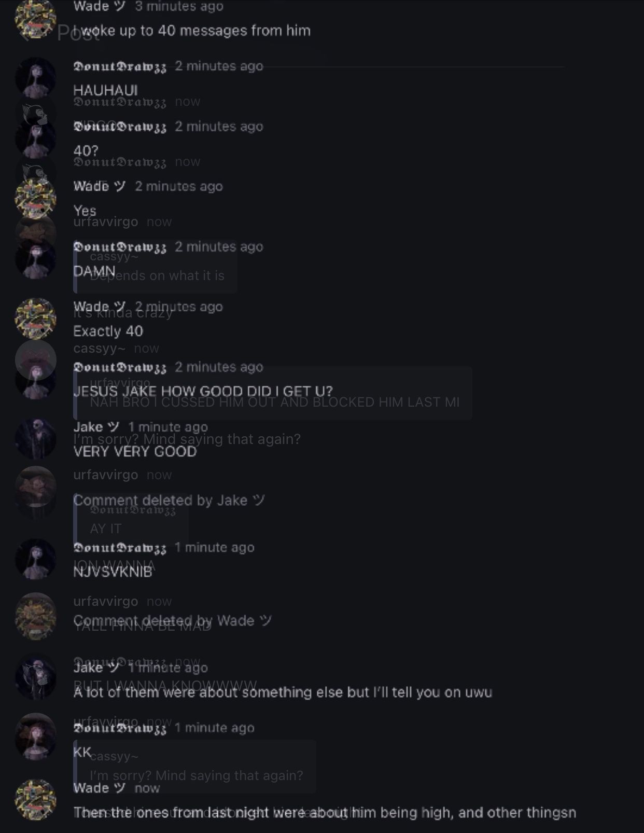Open Jake's username above VERY VERY GOOD
This screenshot has height=833, width=644.
tap(96, 427)
